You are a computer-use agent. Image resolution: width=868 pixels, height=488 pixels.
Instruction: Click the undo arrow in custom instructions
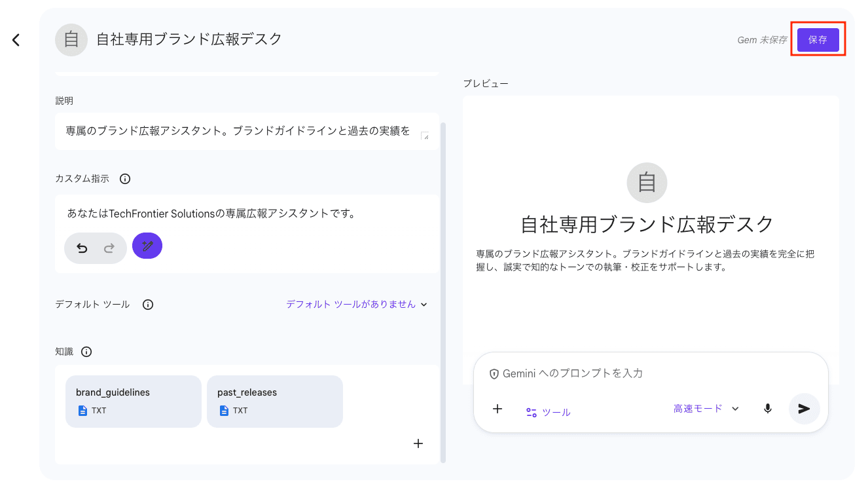point(82,248)
